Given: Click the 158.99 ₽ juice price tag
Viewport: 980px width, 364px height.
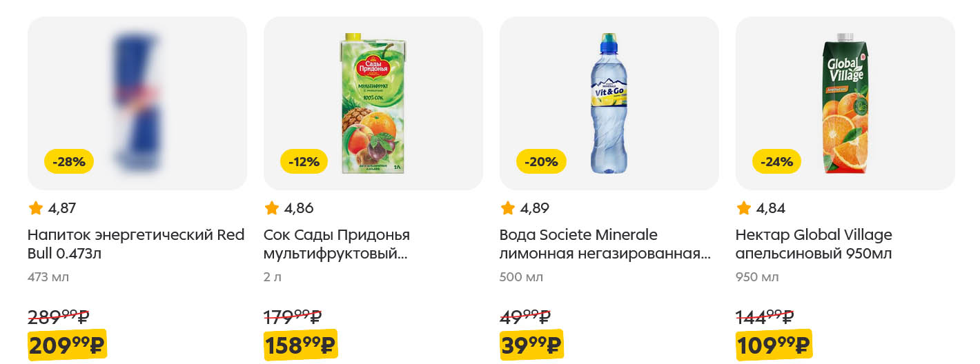Looking at the screenshot, I should 301,345.
